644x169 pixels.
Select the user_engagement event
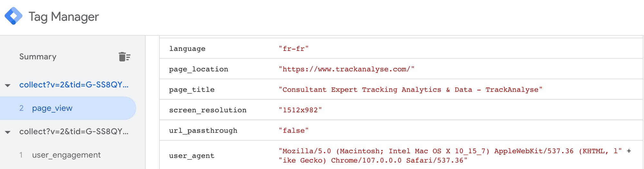pyautogui.click(x=66, y=155)
